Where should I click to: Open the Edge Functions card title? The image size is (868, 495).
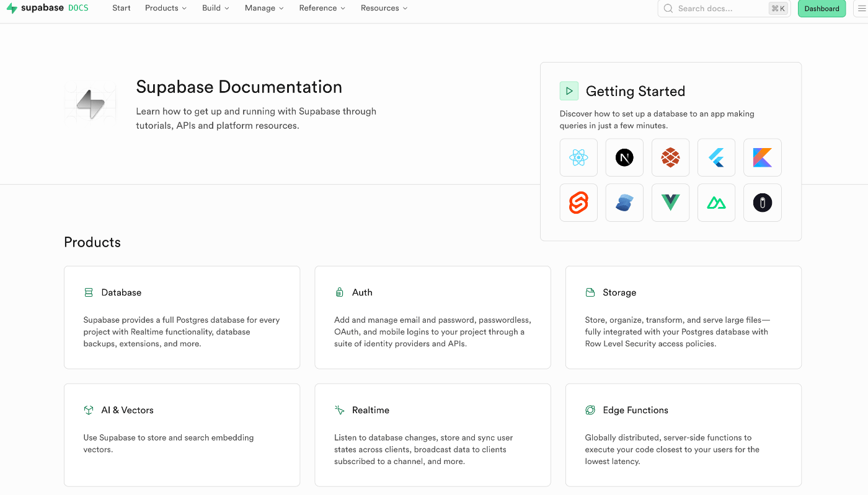[635, 410]
